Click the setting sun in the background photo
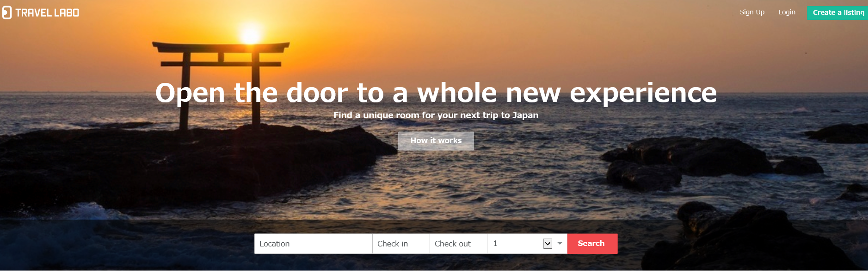Screen dimensions: 868x271 [x=251, y=33]
